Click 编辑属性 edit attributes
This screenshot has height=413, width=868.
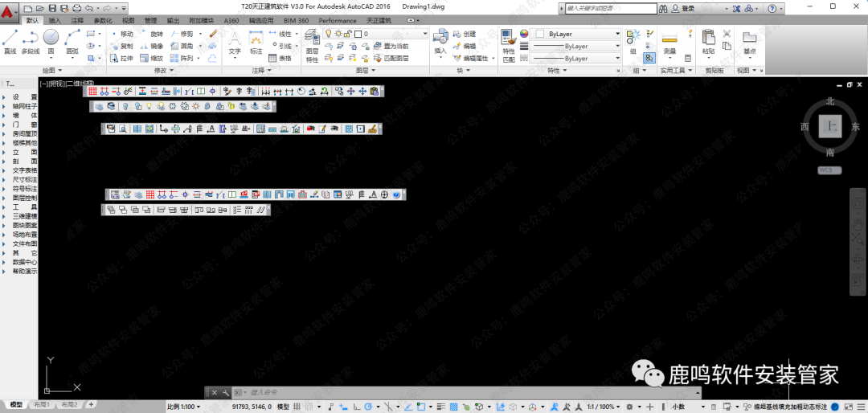[472, 58]
